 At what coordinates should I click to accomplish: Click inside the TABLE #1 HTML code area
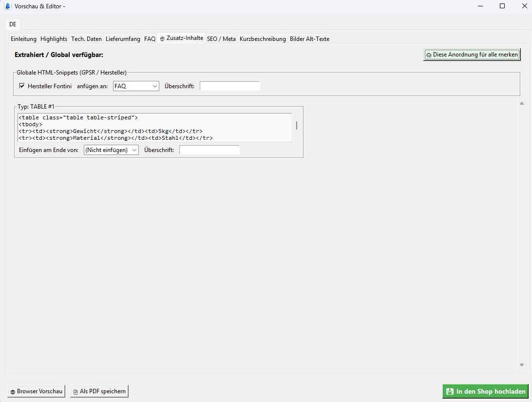pos(154,127)
